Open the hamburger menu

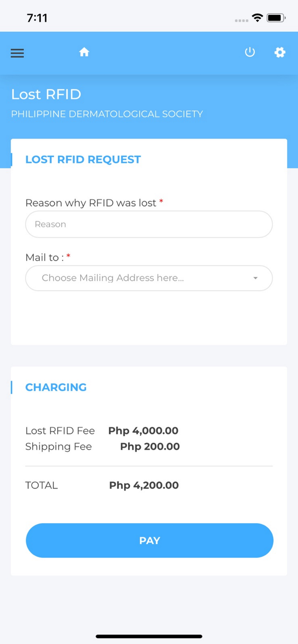[x=17, y=53]
